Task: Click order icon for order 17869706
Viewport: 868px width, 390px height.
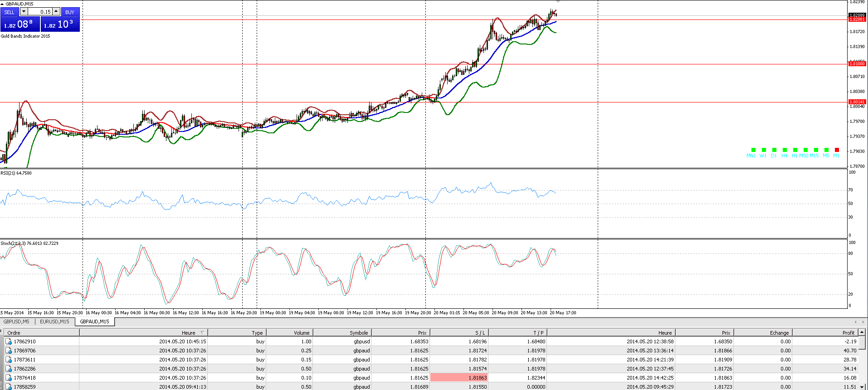Action: click(x=9, y=351)
